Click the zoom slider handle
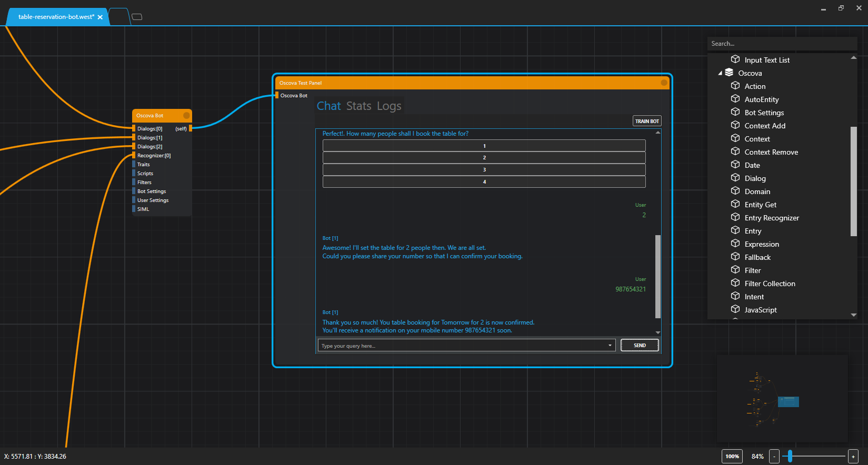The height and width of the screenshot is (465, 868). [x=790, y=456]
